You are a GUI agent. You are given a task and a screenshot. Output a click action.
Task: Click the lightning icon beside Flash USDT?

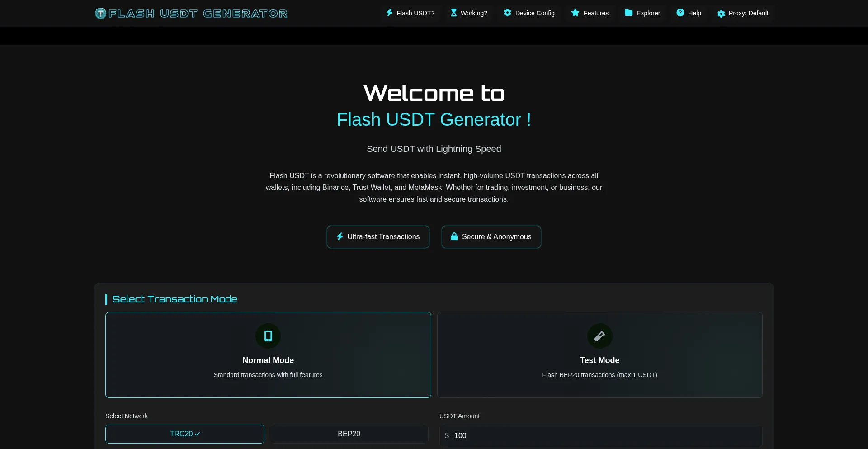[390, 13]
